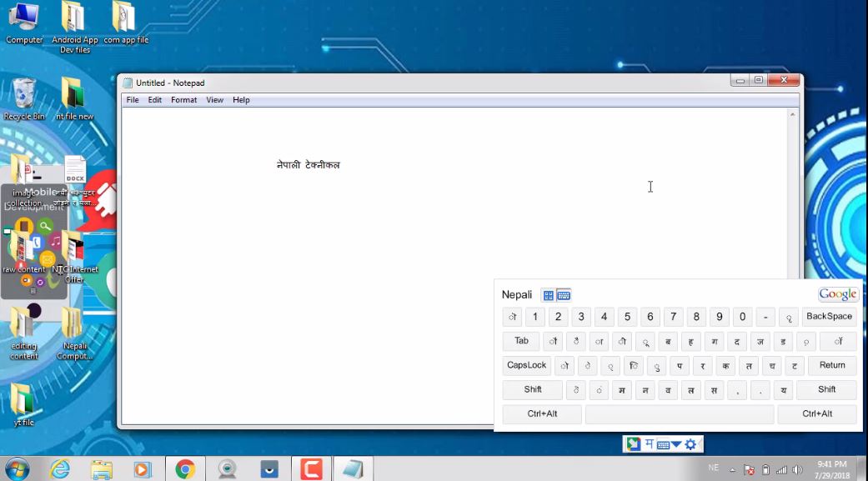868x481 pixels.
Task: Click the hyphen key on virtual keyboard
Action: tap(765, 317)
